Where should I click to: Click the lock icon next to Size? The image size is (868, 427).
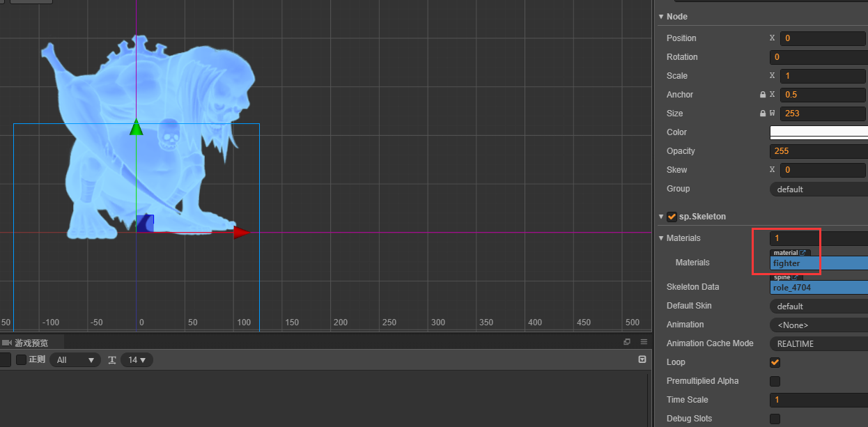pyautogui.click(x=763, y=114)
